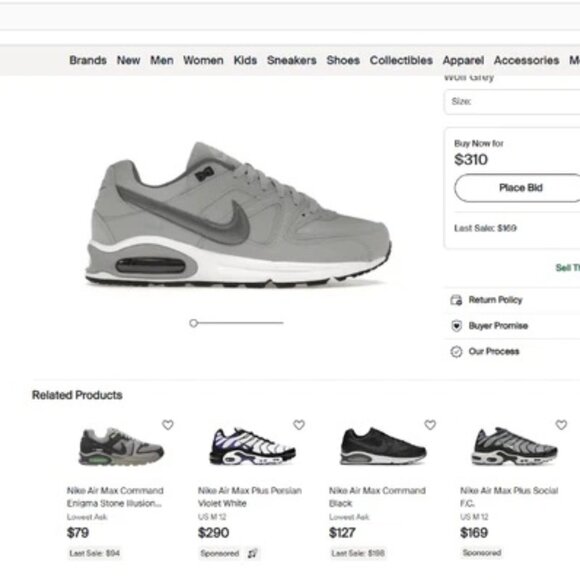The width and height of the screenshot is (580, 580).
Task: Expand the Our Process section
Action: click(x=512, y=351)
